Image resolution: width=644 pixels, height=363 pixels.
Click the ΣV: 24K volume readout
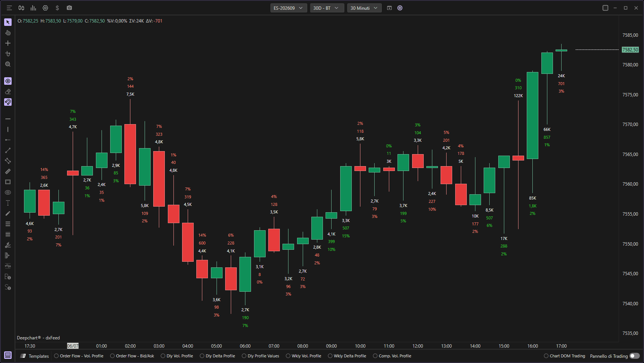coord(136,21)
